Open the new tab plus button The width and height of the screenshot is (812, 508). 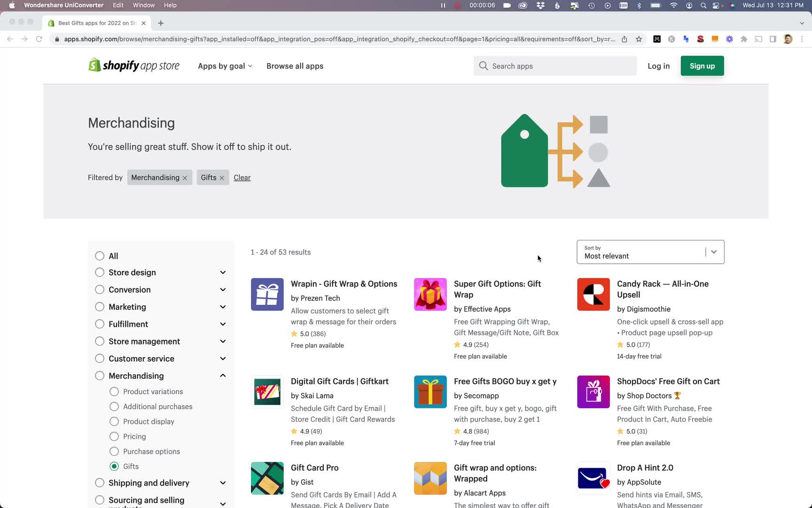[161, 23]
